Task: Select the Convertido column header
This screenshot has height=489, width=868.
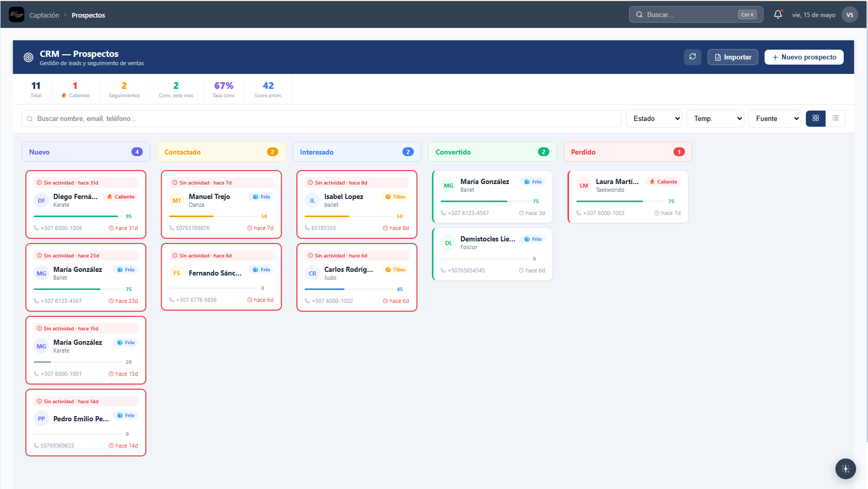Action: pos(492,152)
